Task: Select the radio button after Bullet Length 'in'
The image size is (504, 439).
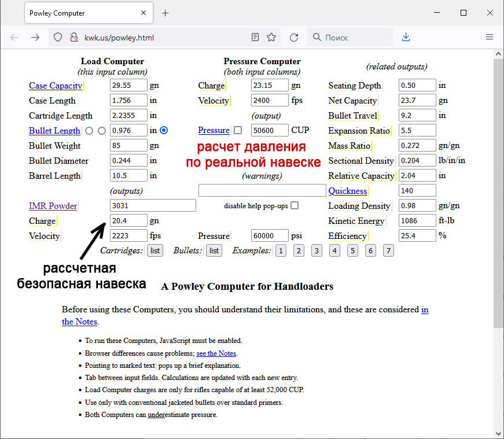Action: pos(164,131)
